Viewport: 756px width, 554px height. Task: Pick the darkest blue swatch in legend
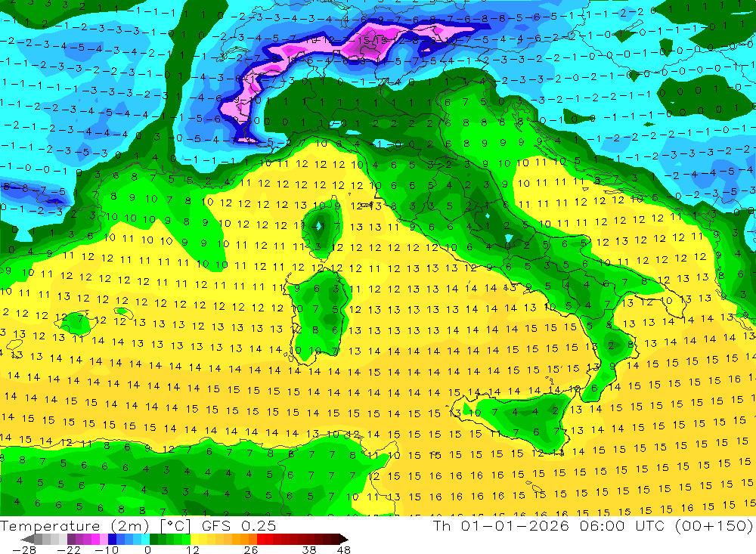112,539
